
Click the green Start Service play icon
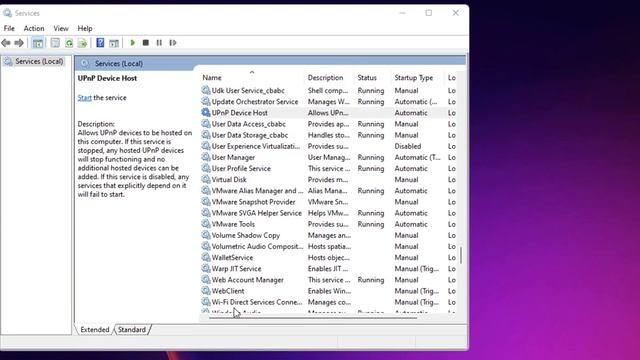pos(132,42)
